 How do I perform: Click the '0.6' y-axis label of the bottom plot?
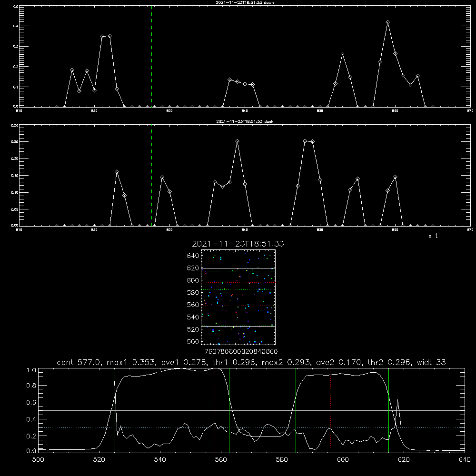tap(31, 402)
